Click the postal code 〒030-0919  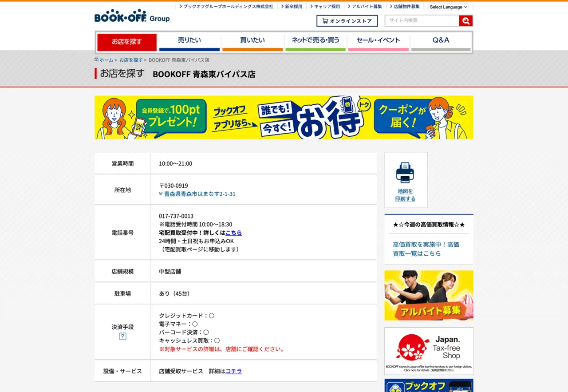pyautogui.click(x=174, y=186)
